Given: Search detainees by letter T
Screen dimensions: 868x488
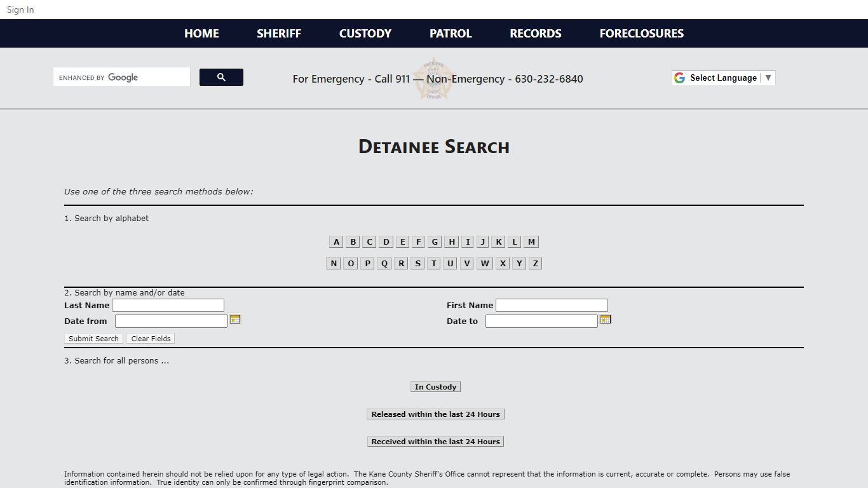Looking at the screenshot, I should (434, 264).
